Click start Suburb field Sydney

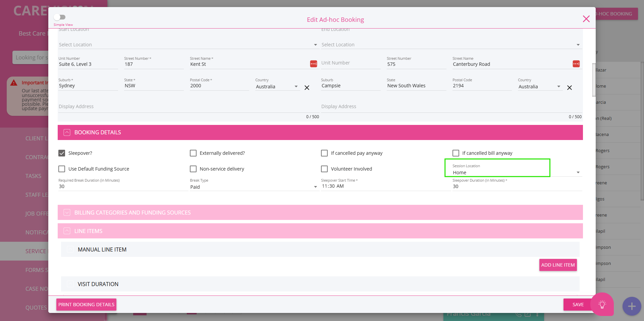tap(88, 86)
